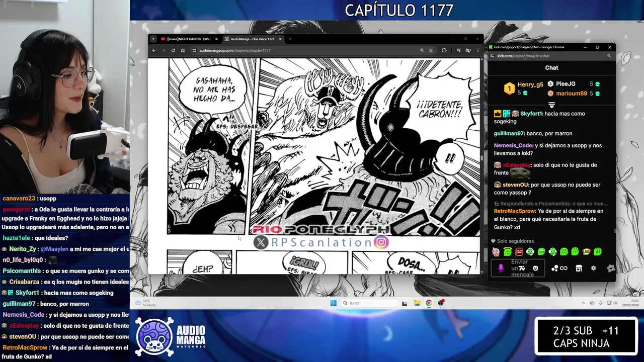Screen dimensions: 644x362
Task: Collapse the gift leaderboard expander arrow
Action: [x=551, y=105]
